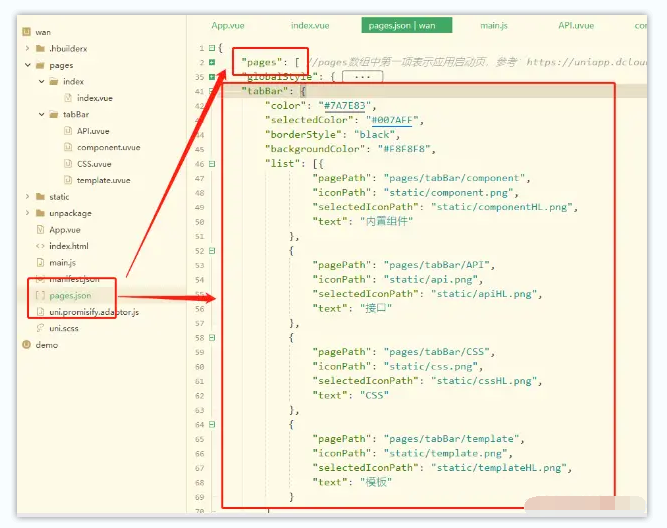Expand the unpackage folder

26,213
